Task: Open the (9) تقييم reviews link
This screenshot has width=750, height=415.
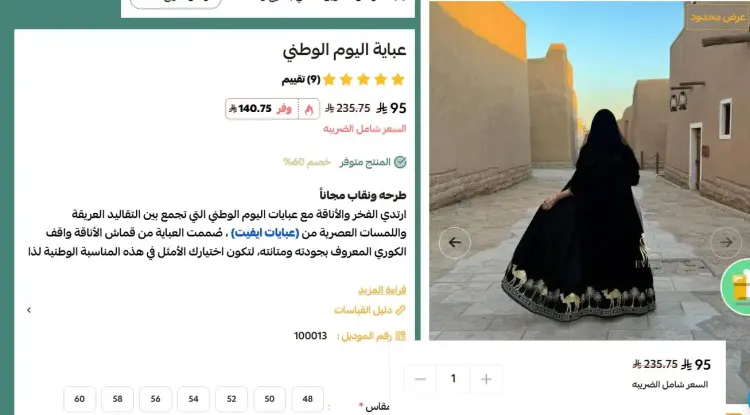Action: point(301,79)
